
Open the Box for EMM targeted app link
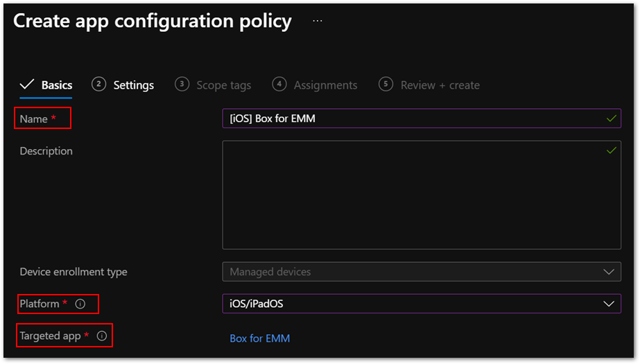[x=259, y=338]
